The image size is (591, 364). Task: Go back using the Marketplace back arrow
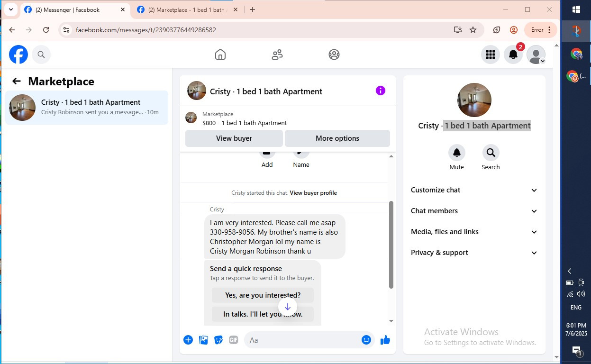(17, 81)
